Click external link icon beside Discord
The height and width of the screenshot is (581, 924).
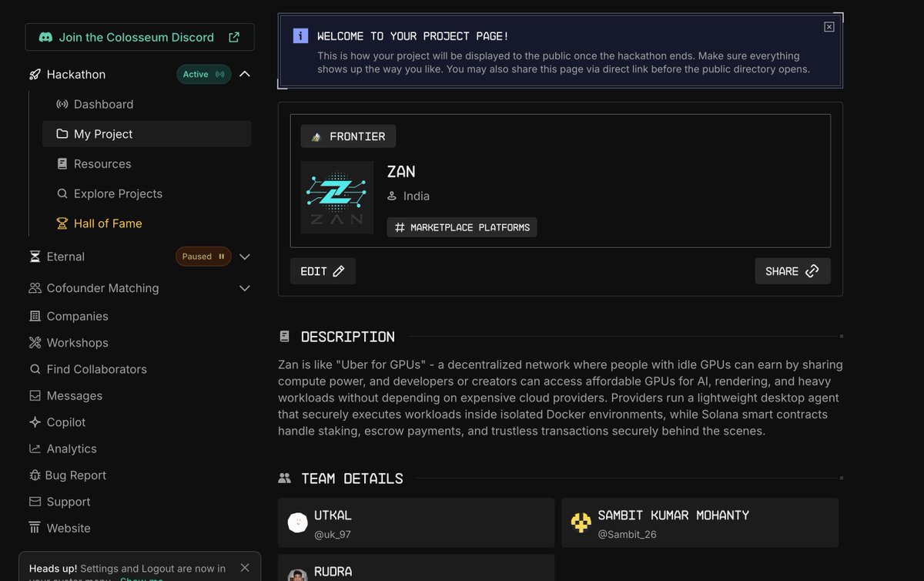pos(234,37)
